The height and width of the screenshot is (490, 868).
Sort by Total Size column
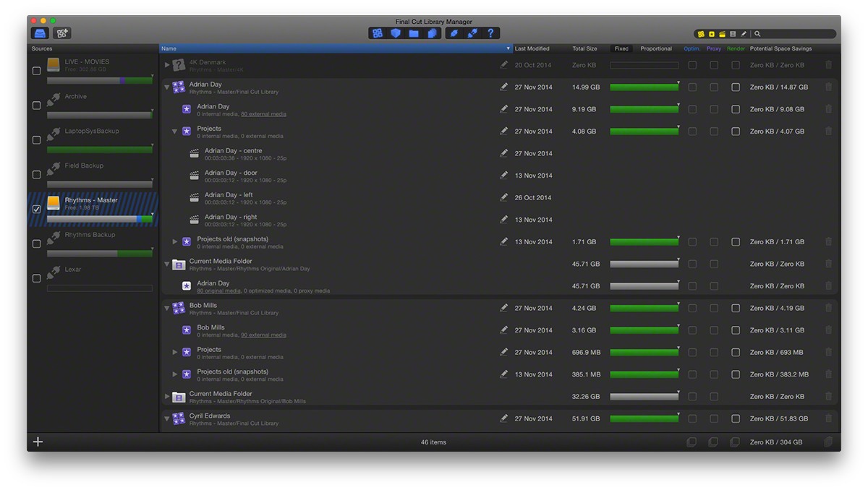tap(584, 48)
